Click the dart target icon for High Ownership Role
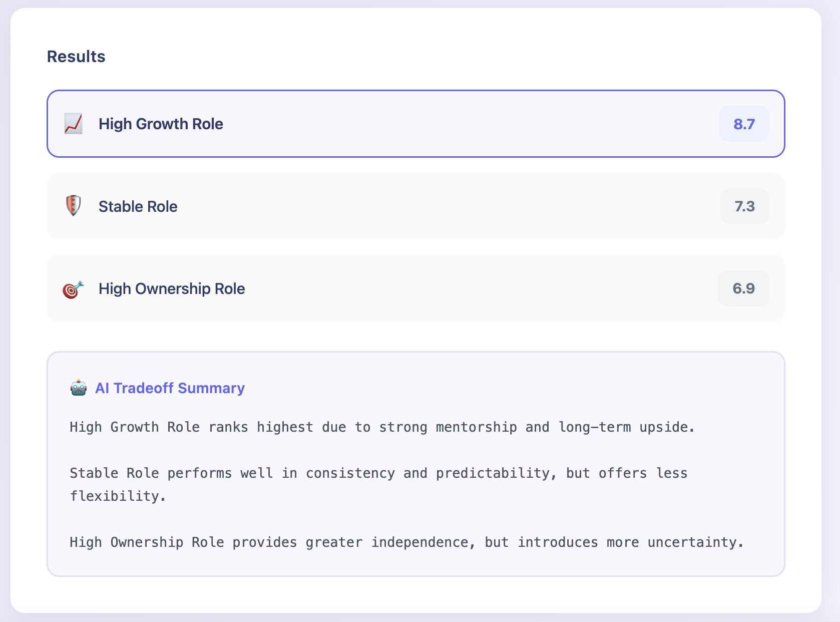The image size is (840, 622). 73,288
